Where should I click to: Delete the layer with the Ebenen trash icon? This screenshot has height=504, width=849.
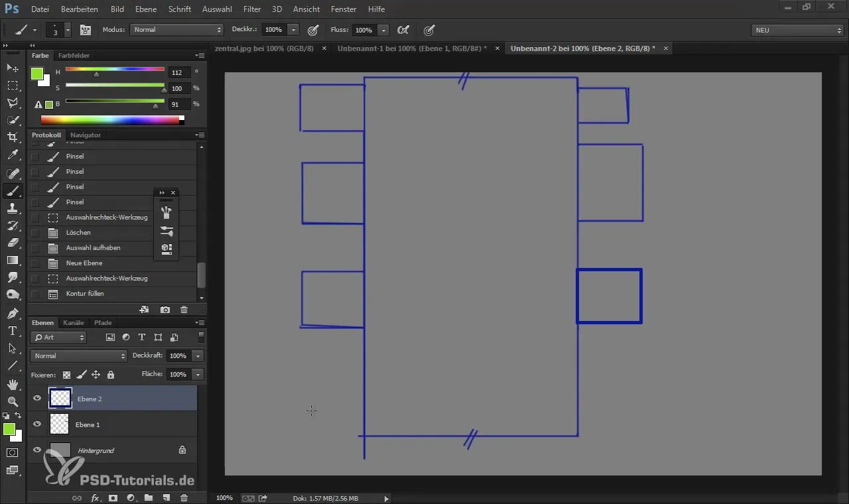click(184, 497)
